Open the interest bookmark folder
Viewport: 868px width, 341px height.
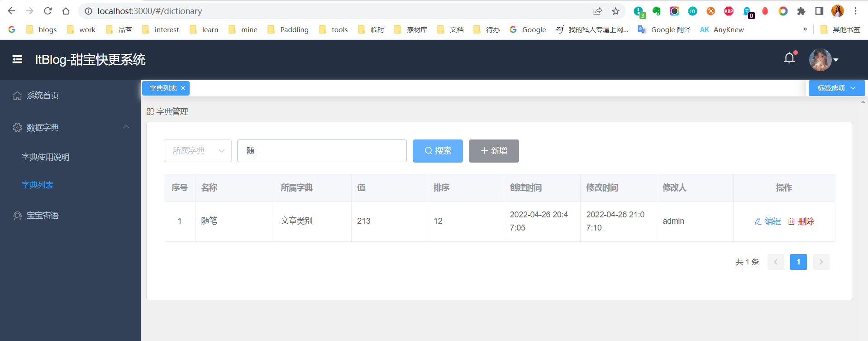click(161, 29)
